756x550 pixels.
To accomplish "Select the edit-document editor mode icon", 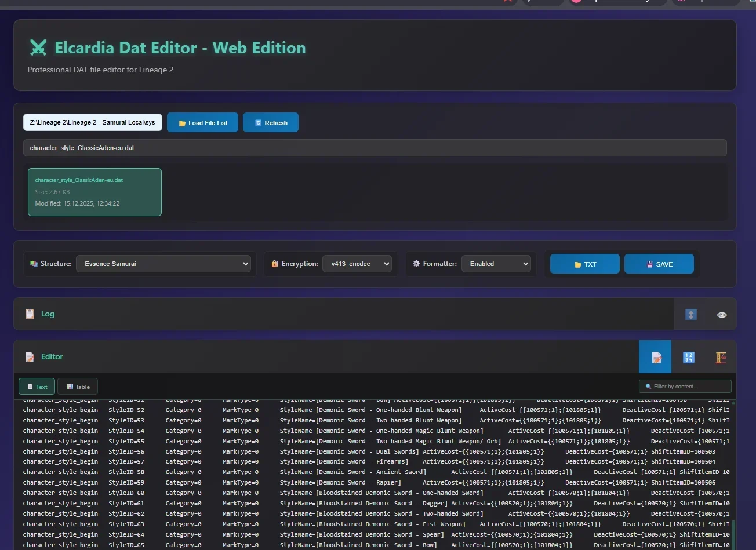I will pyautogui.click(x=656, y=357).
